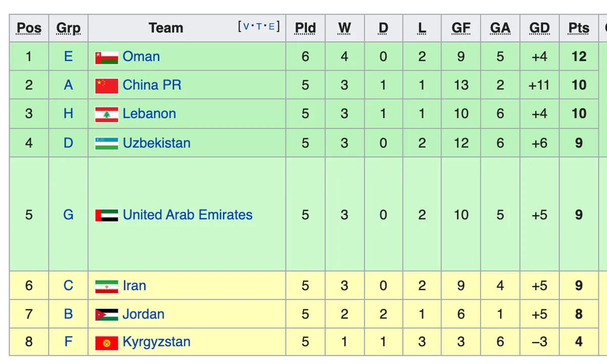Image resolution: width=607 pixels, height=364 pixels.
Task: Click the Iran flag icon
Action: pos(107,287)
